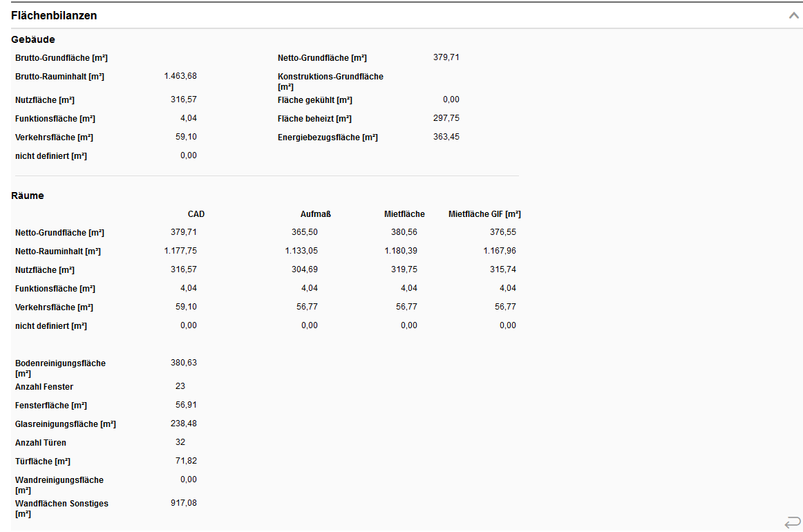
Task: Select Mietfläche Netto-Rauminhalt value 1.180,39
Action: click(401, 251)
